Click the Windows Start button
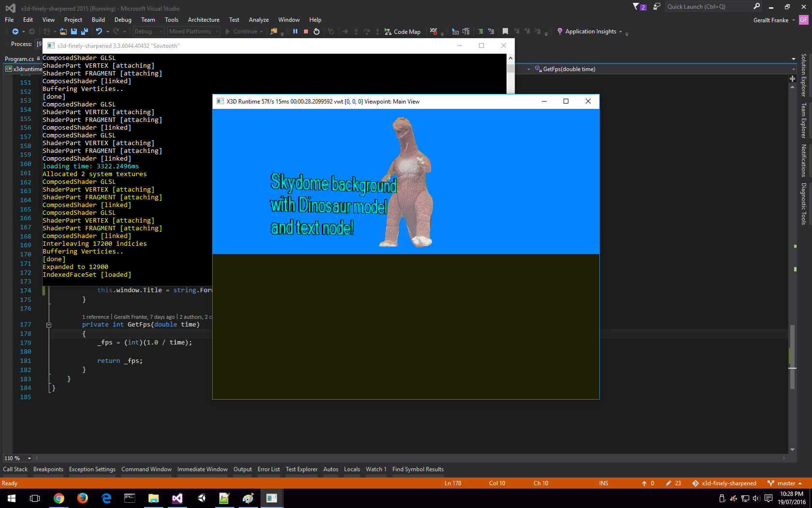812x508 pixels. click(x=12, y=498)
